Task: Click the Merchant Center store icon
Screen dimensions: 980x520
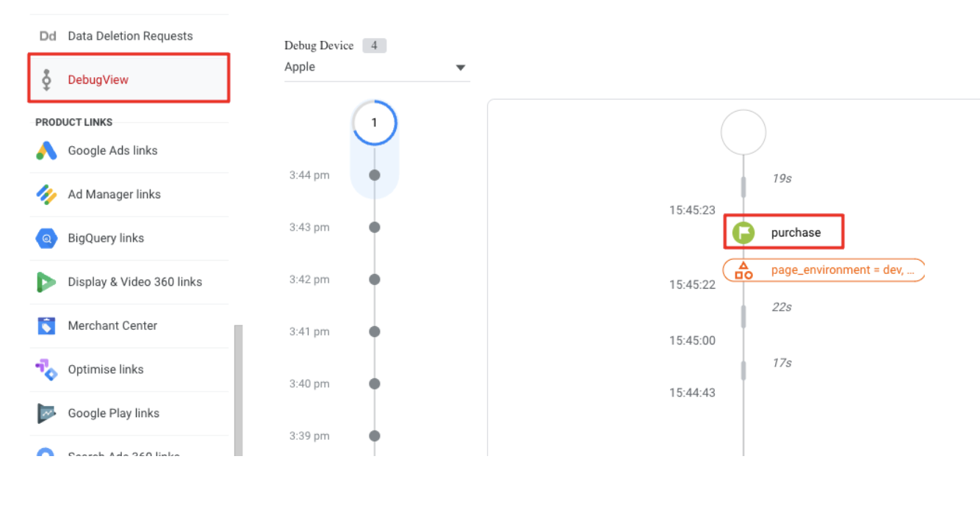Action: (46, 325)
